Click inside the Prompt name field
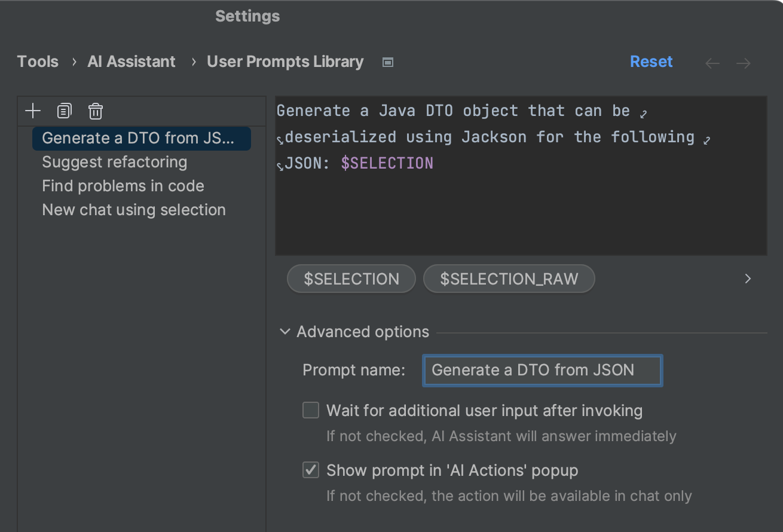Screen dimensions: 783x532 click(x=541, y=370)
